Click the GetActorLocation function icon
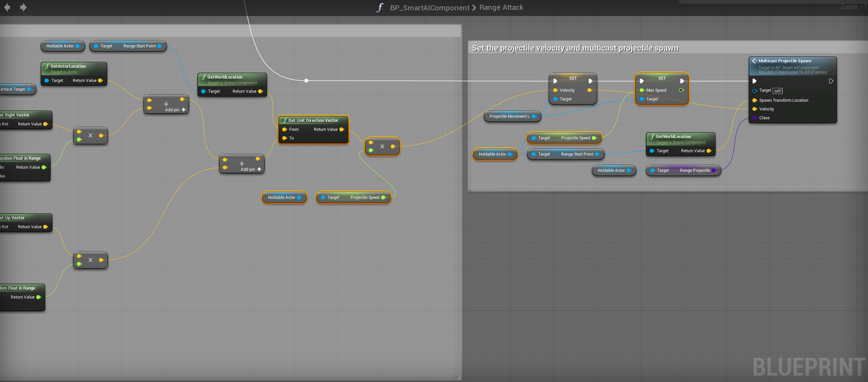Screen dimensions: 868x382 [47, 66]
